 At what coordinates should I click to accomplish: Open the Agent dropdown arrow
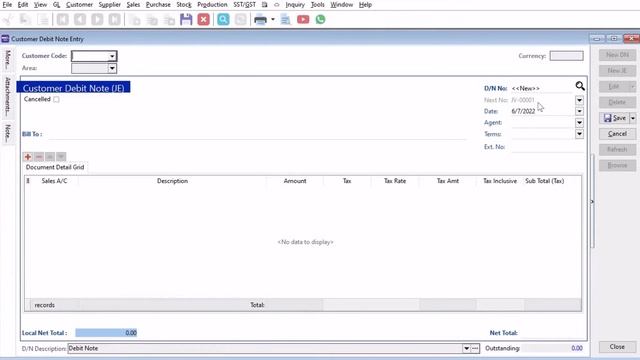coord(579,122)
